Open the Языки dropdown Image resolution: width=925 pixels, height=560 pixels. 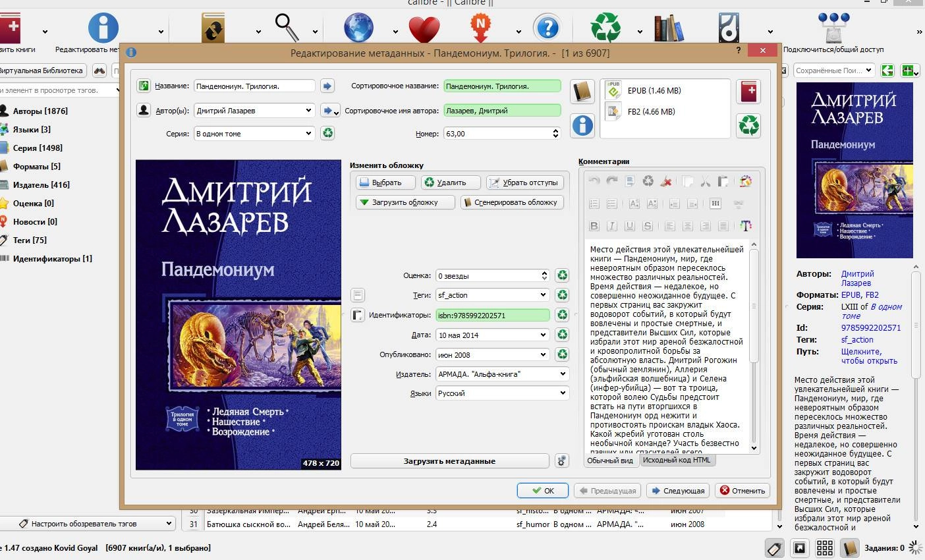pos(563,393)
